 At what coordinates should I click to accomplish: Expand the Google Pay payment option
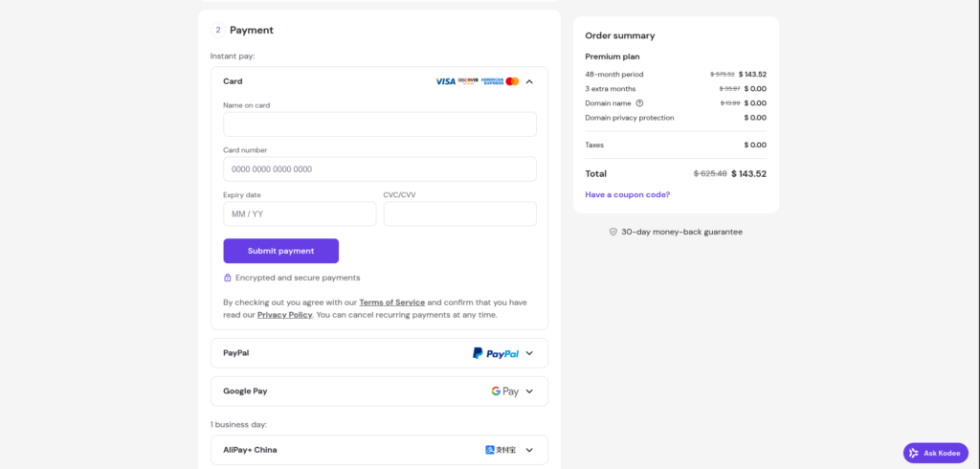[529, 391]
